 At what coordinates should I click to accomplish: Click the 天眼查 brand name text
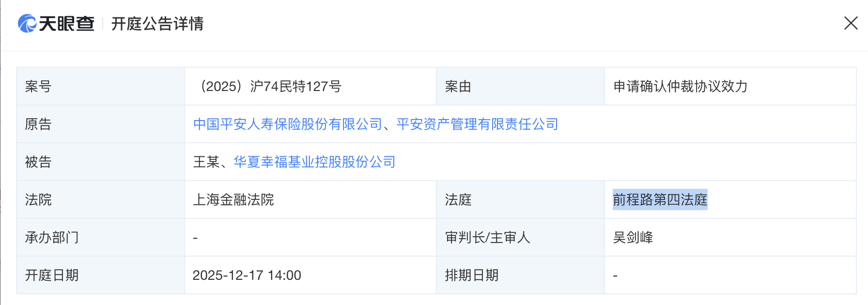(x=67, y=23)
